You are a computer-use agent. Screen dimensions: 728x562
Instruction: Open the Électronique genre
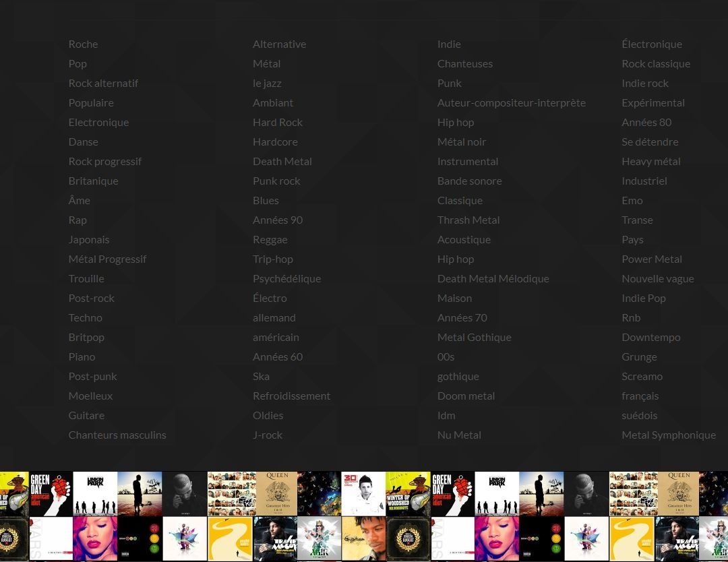tap(652, 44)
